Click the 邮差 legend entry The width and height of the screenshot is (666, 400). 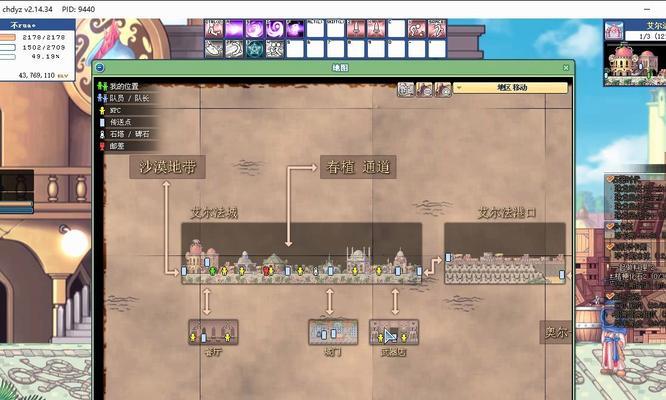[x=112, y=146]
